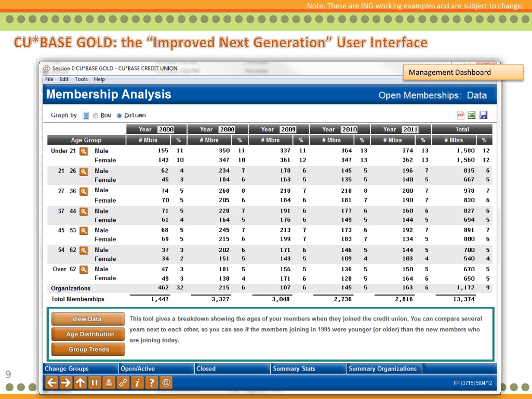This screenshot has width=532, height=399.
Task: Open the Group Trends view
Action: (88, 350)
